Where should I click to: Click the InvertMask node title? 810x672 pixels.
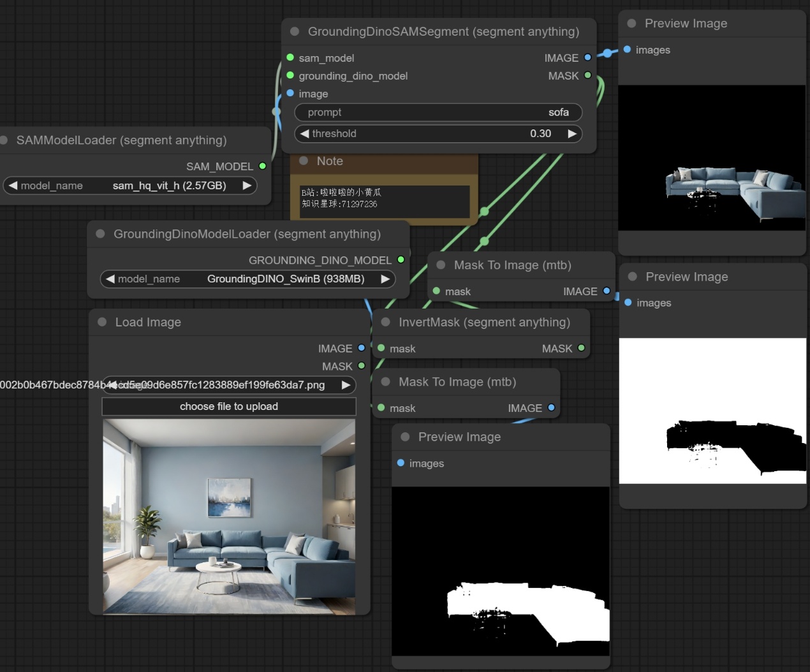coord(483,322)
